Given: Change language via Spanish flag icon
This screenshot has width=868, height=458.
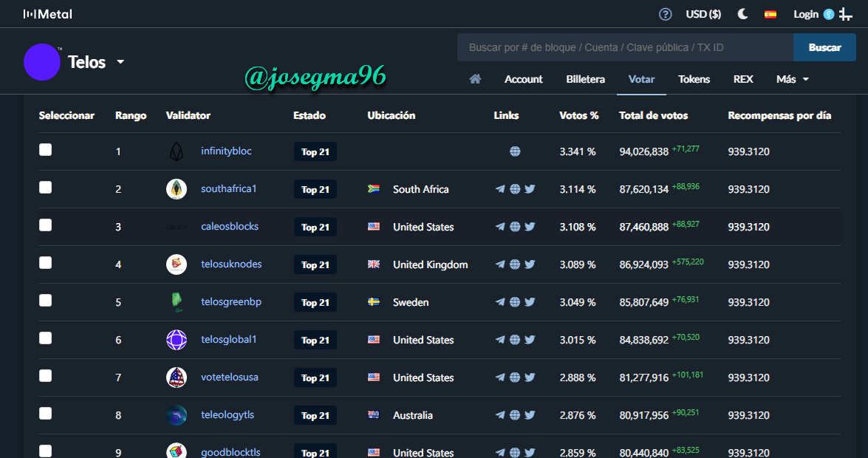Looking at the screenshot, I should [x=770, y=14].
